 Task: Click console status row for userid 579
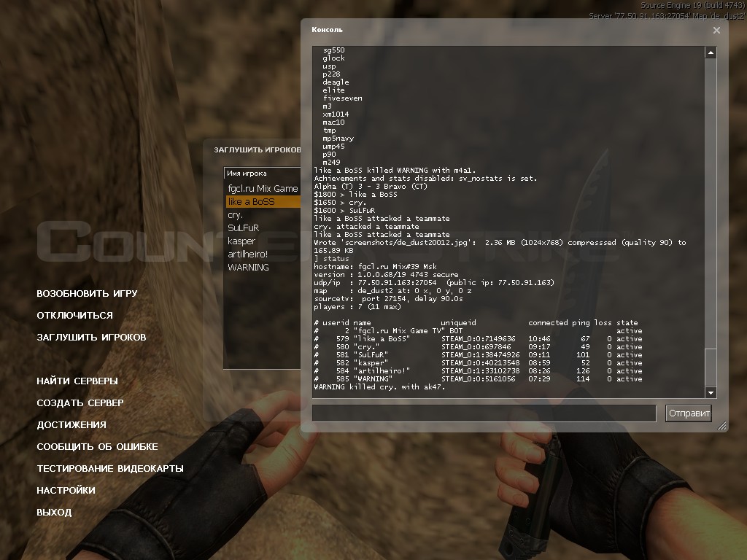pyautogui.click(x=478, y=339)
